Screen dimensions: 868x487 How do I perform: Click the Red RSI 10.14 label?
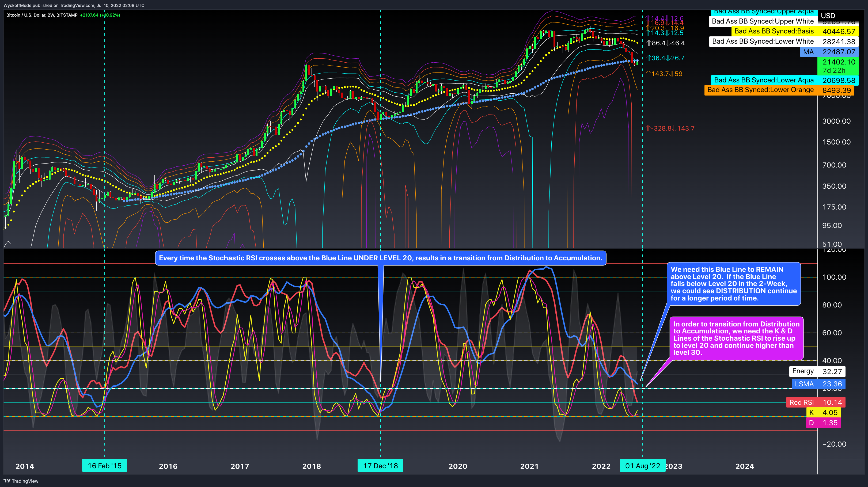pos(816,402)
